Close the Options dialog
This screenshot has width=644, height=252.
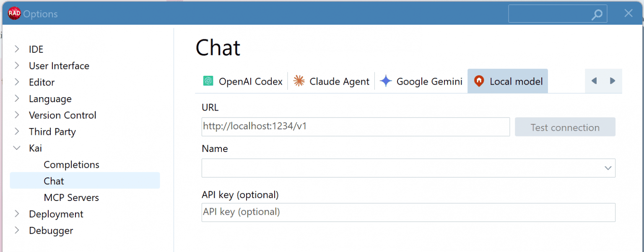click(x=628, y=13)
